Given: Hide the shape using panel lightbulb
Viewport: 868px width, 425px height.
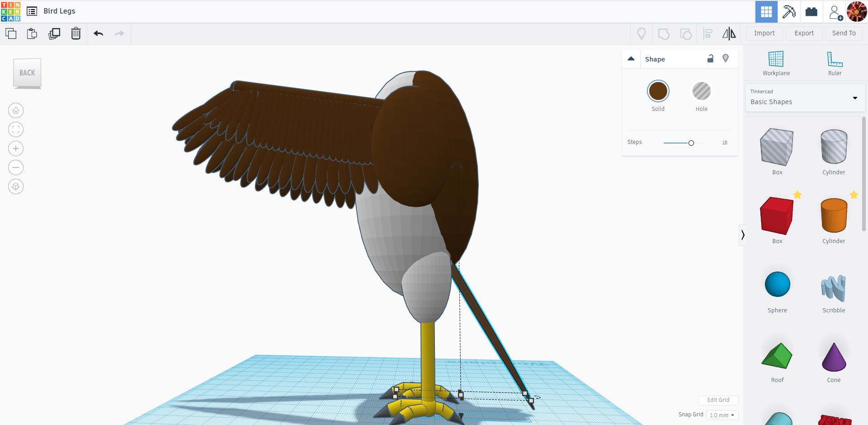Looking at the screenshot, I should pos(726,59).
